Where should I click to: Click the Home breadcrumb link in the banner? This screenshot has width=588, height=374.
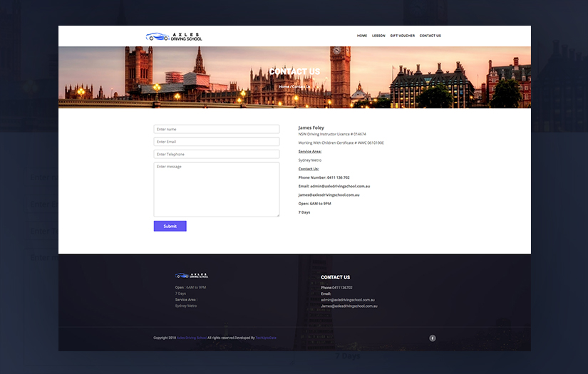[x=284, y=87]
